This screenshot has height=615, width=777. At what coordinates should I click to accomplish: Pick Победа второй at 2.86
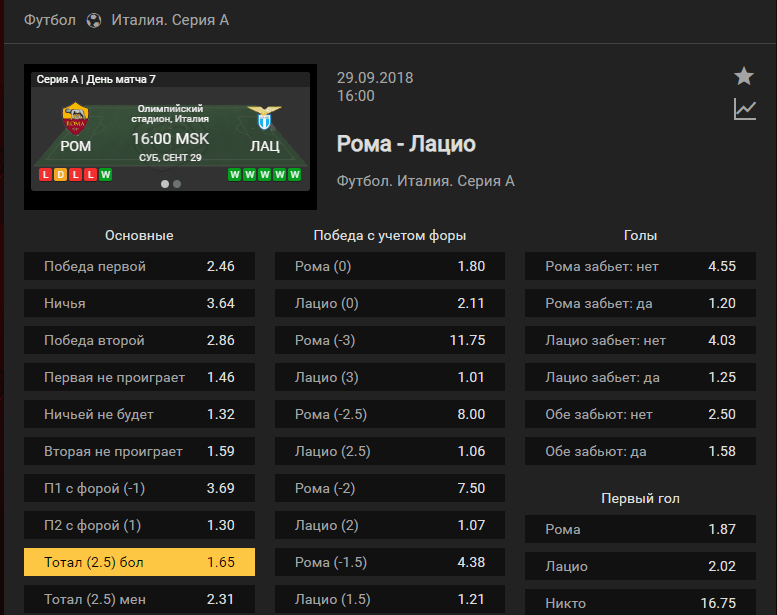[139, 340]
